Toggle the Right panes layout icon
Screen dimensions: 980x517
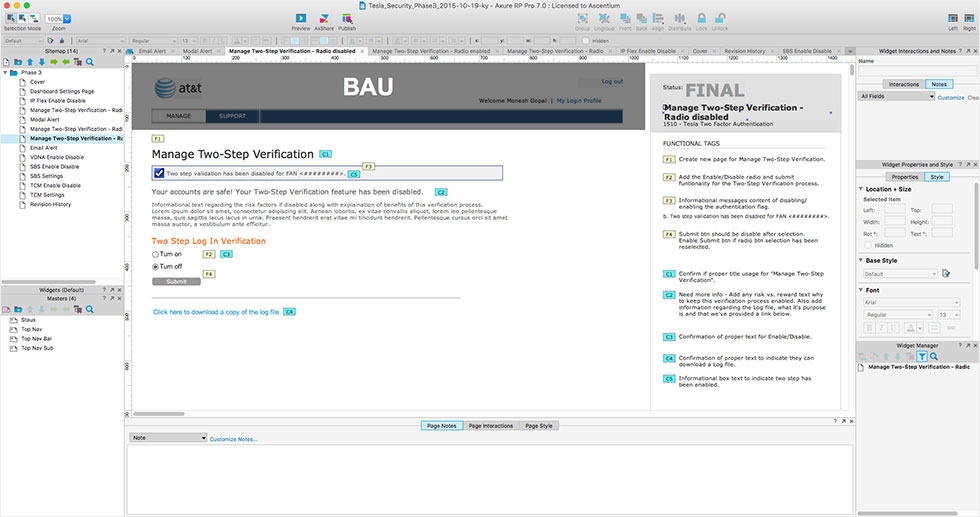point(969,19)
